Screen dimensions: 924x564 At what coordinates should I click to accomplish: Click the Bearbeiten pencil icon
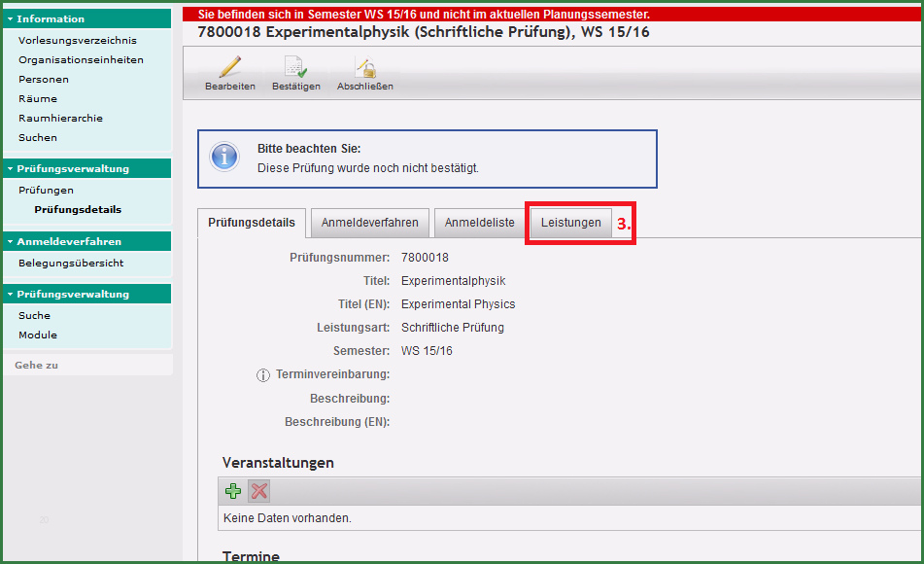point(229,68)
